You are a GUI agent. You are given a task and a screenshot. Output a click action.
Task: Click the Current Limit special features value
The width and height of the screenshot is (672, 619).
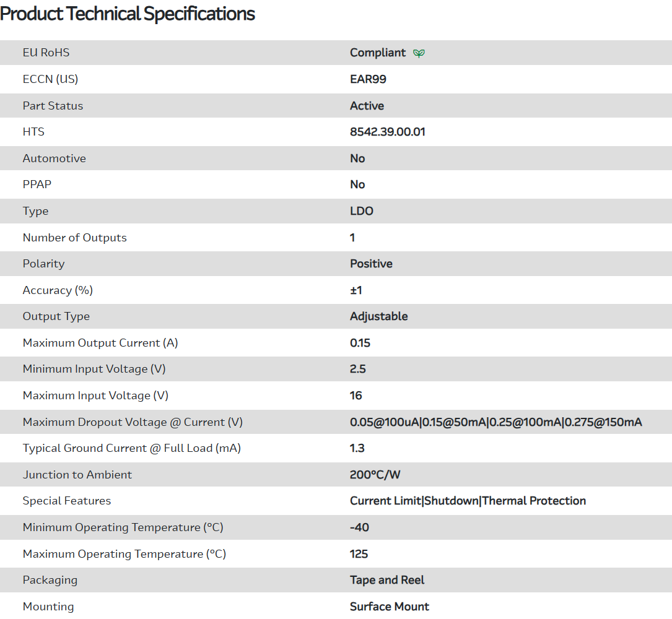tap(385, 501)
